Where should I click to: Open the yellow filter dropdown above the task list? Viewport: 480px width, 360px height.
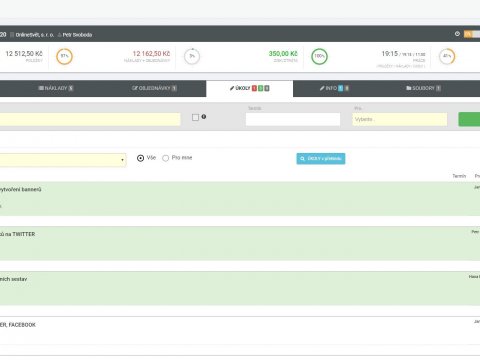coord(63,160)
